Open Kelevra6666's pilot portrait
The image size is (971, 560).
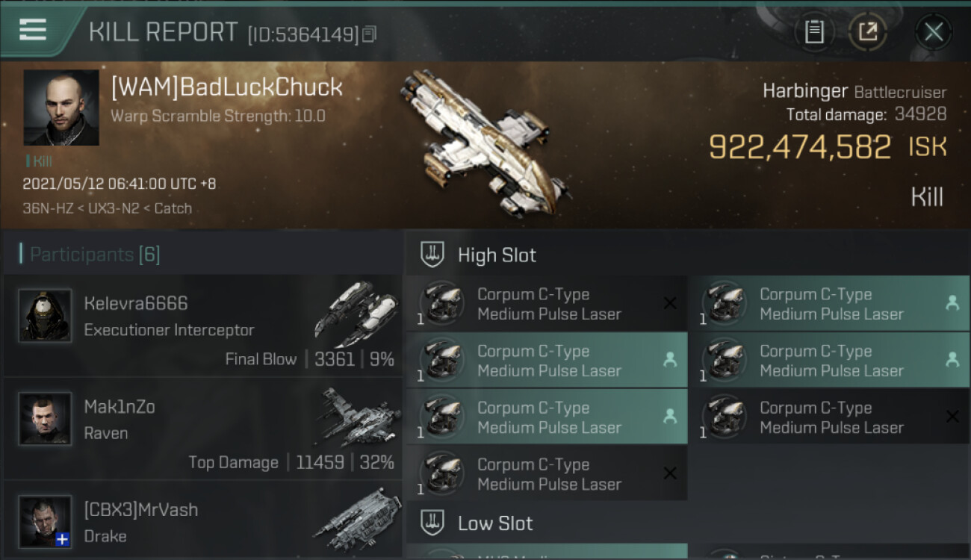(x=46, y=316)
